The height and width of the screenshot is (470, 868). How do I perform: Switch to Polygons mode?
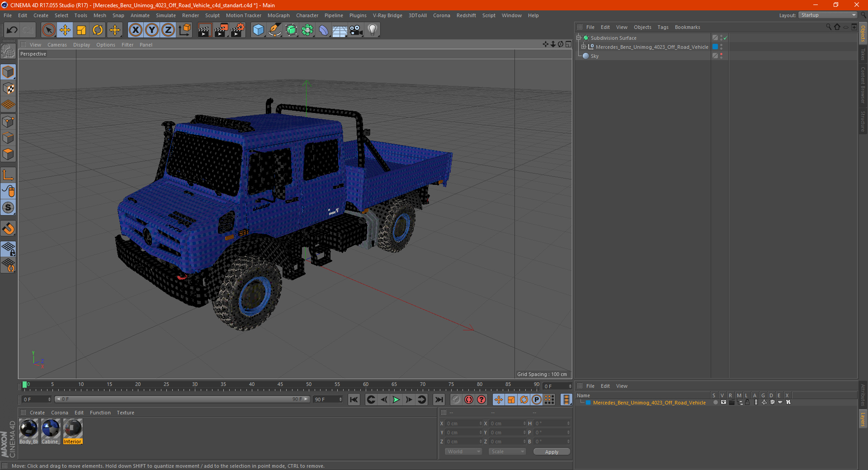[x=8, y=154]
